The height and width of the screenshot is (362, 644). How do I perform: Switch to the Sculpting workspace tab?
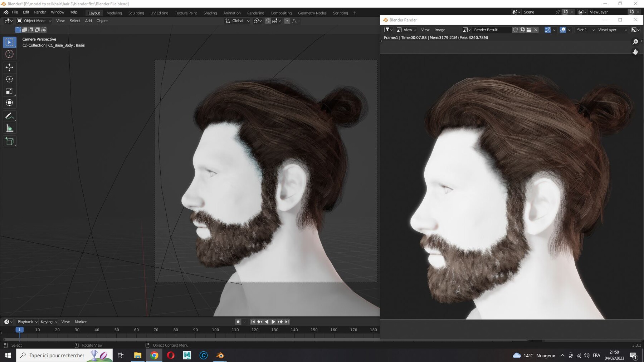pyautogui.click(x=136, y=13)
